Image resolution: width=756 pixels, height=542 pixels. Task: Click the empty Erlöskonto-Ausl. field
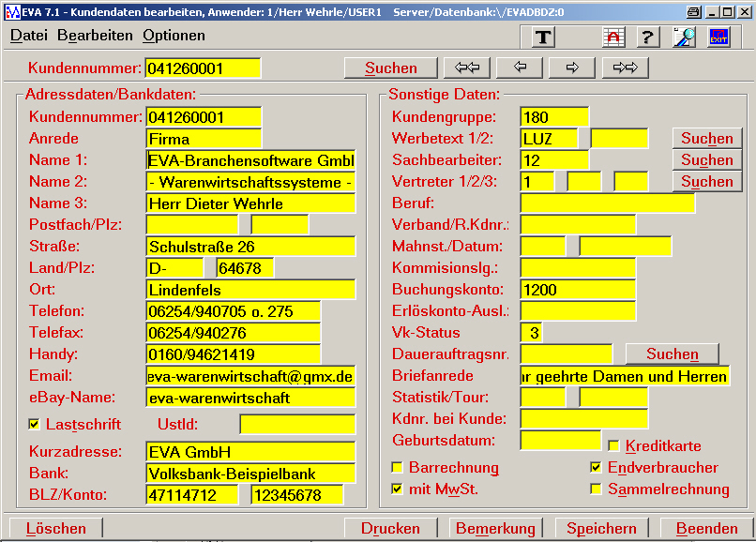[x=578, y=311]
